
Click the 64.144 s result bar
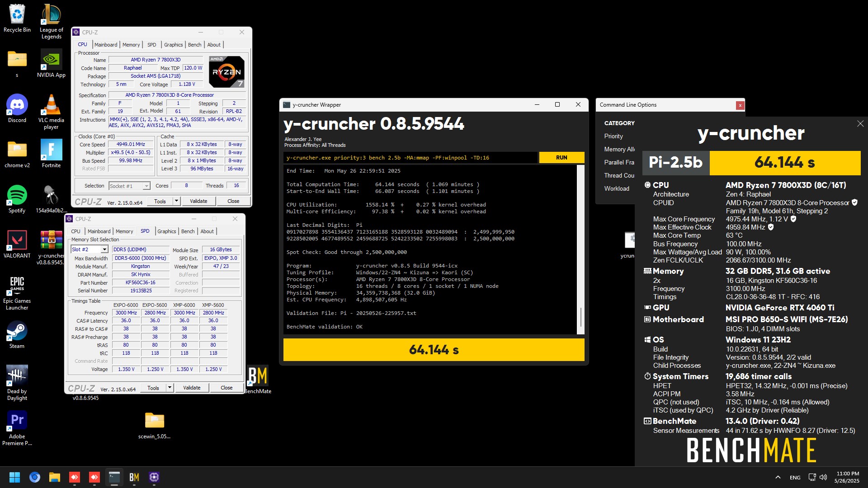(x=434, y=350)
